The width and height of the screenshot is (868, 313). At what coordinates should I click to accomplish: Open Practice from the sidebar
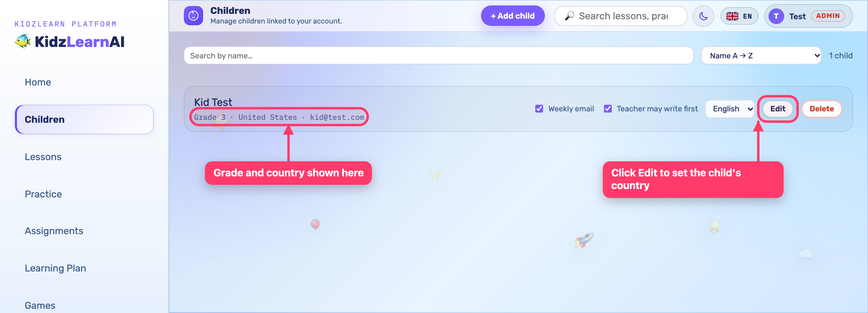[84, 194]
